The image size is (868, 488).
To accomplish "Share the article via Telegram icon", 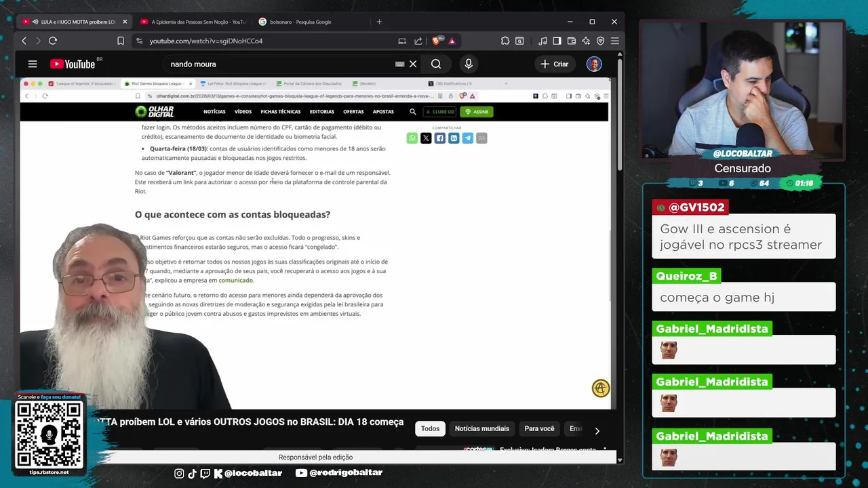I will [x=467, y=138].
